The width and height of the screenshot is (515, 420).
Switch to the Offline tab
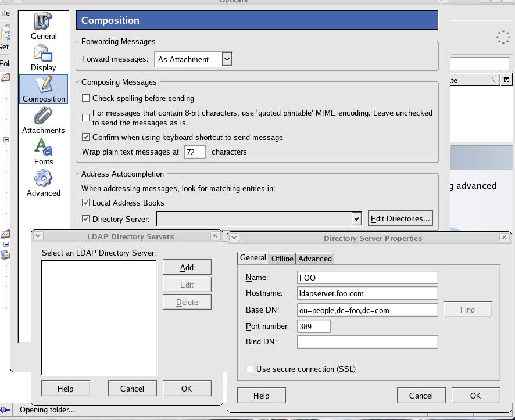tap(282, 259)
